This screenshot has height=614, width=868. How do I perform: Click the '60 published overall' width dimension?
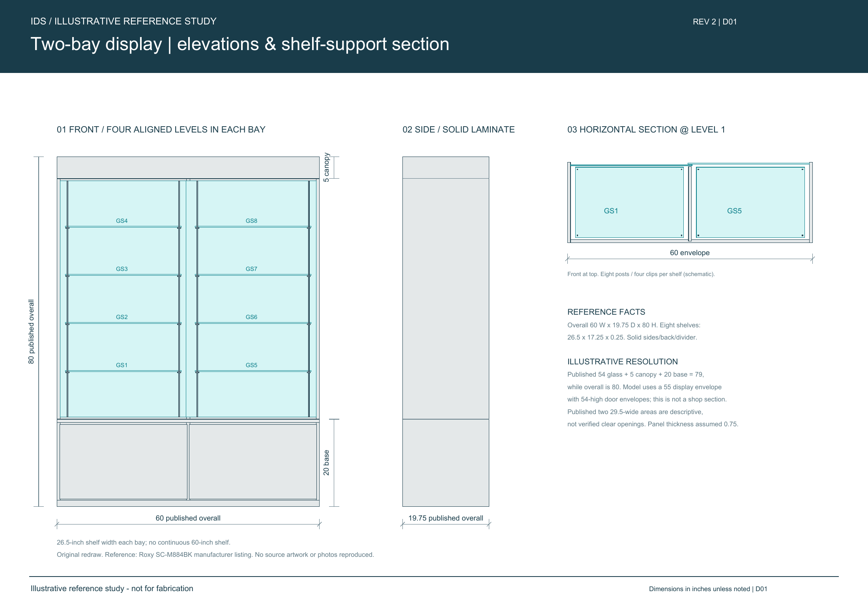click(188, 518)
